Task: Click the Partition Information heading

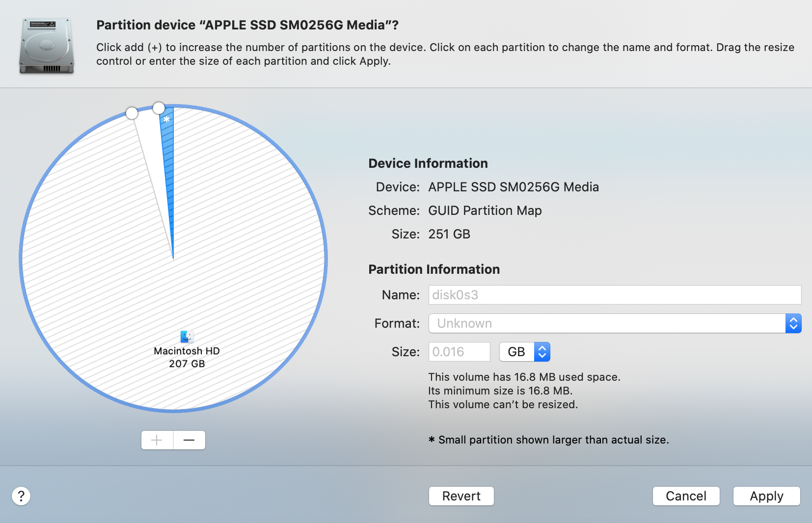Action: (434, 269)
